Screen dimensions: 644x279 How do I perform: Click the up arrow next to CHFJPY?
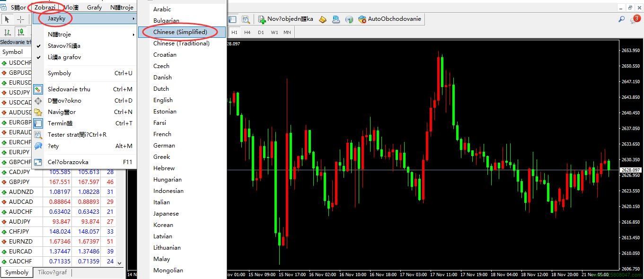click(x=4, y=232)
